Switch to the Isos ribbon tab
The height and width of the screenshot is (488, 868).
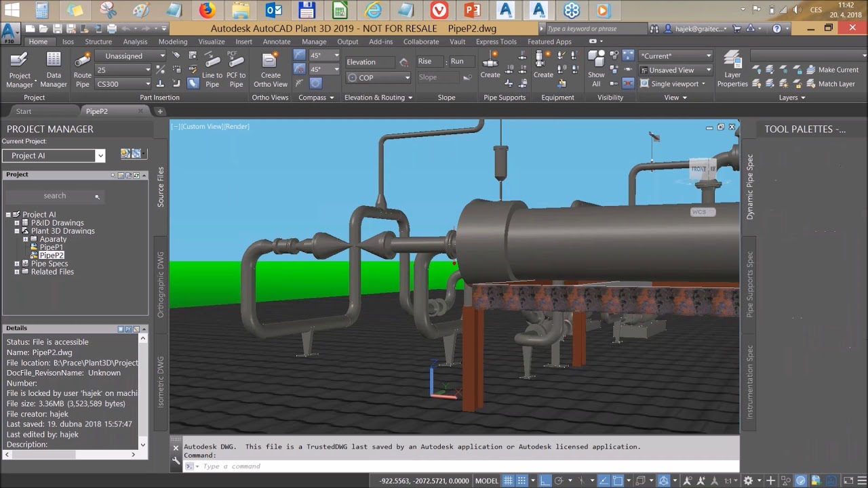(x=68, y=41)
